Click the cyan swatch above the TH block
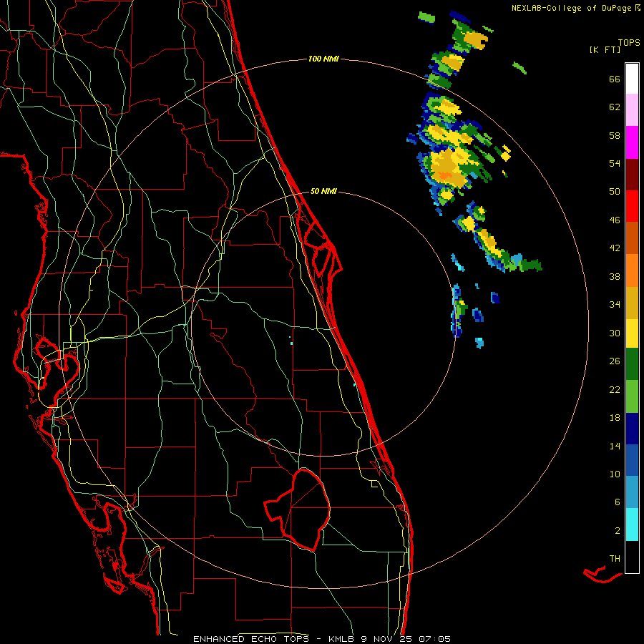The height and width of the screenshot is (644, 644). tap(632, 525)
